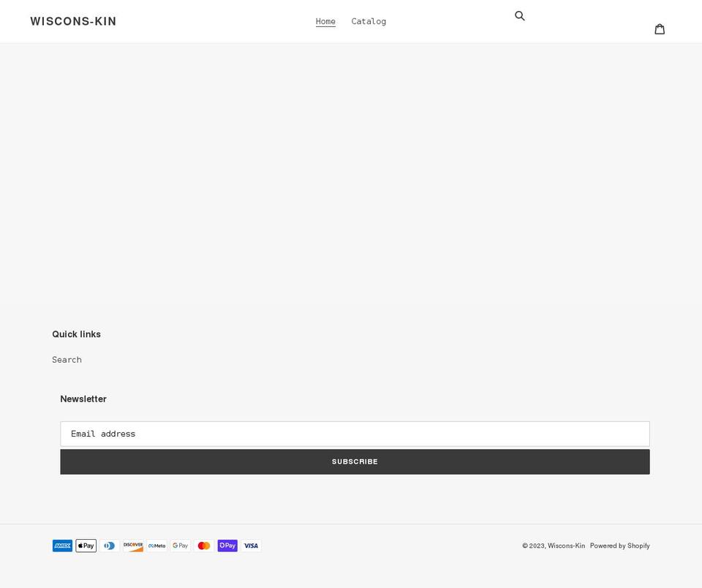
Task: Click the Discover card payment icon
Action: click(x=133, y=546)
